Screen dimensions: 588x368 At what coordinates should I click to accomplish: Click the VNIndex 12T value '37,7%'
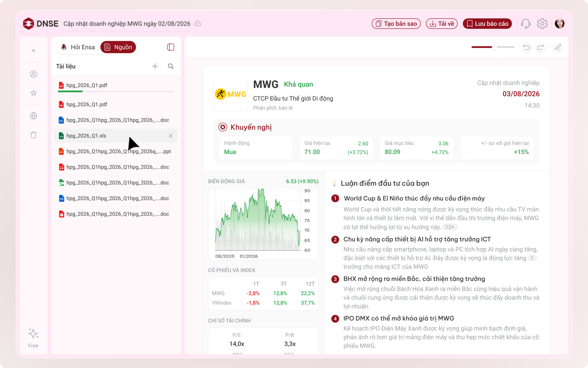[x=308, y=303]
